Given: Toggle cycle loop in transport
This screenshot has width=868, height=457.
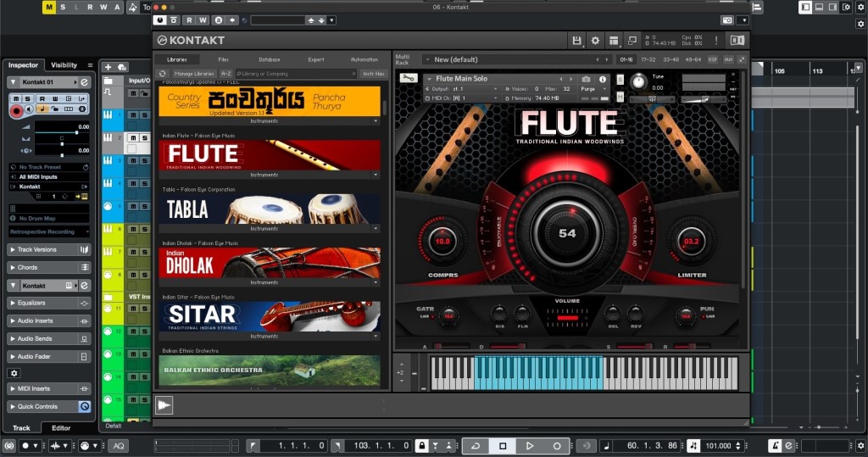Looking at the screenshot, I should pyautogui.click(x=476, y=445).
